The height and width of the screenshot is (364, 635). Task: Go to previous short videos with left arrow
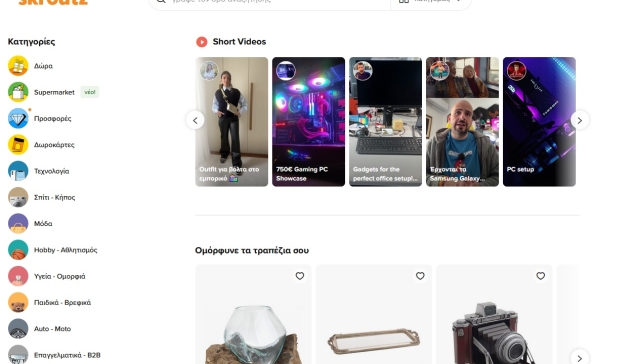(195, 120)
